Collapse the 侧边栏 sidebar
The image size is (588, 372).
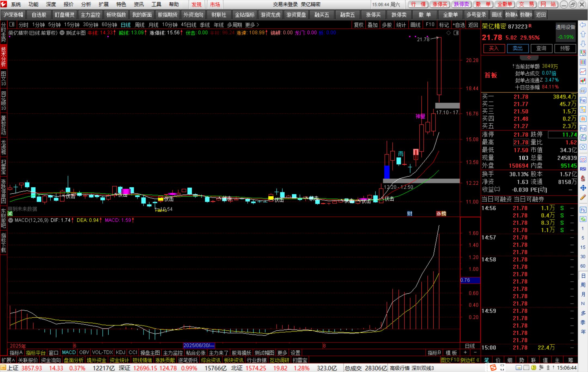(x=470, y=360)
